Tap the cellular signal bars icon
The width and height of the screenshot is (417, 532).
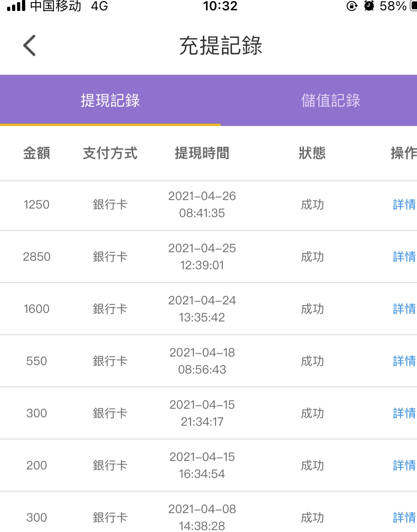pyautogui.click(x=16, y=6)
